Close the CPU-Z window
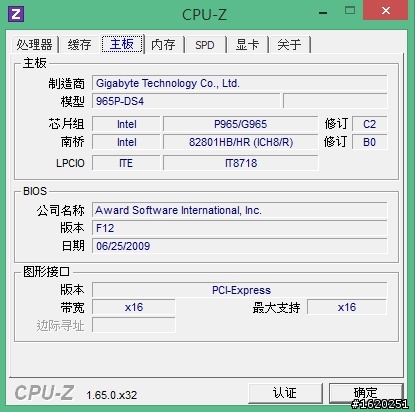415x412 pixels. [385, 10]
